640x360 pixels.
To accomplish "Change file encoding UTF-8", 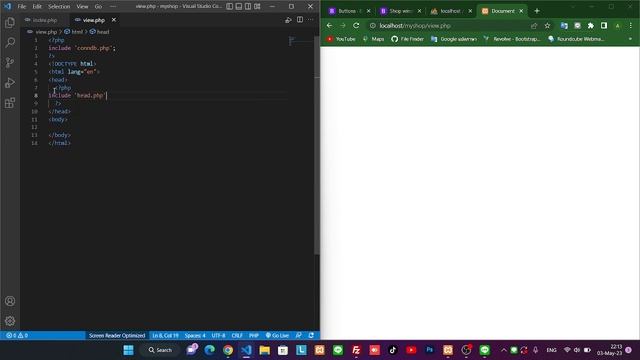I will [x=218, y=336].
